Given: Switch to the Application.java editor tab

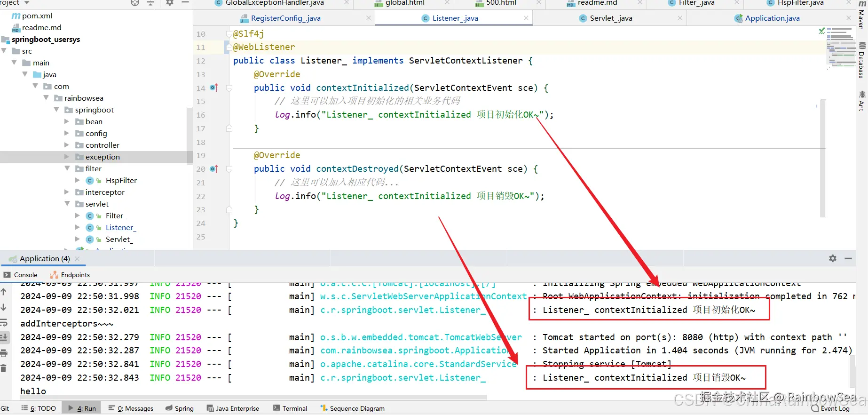Looking at the screenshot, I should [x=772, y=18].
